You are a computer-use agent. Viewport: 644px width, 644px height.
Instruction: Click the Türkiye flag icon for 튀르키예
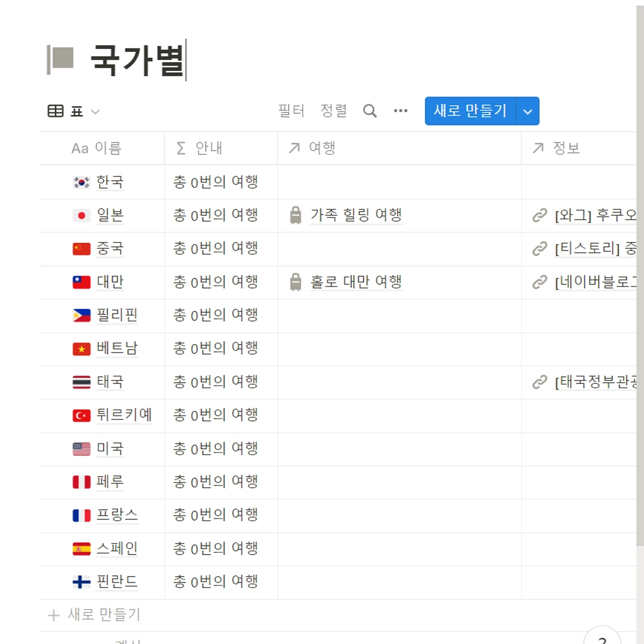81,416
